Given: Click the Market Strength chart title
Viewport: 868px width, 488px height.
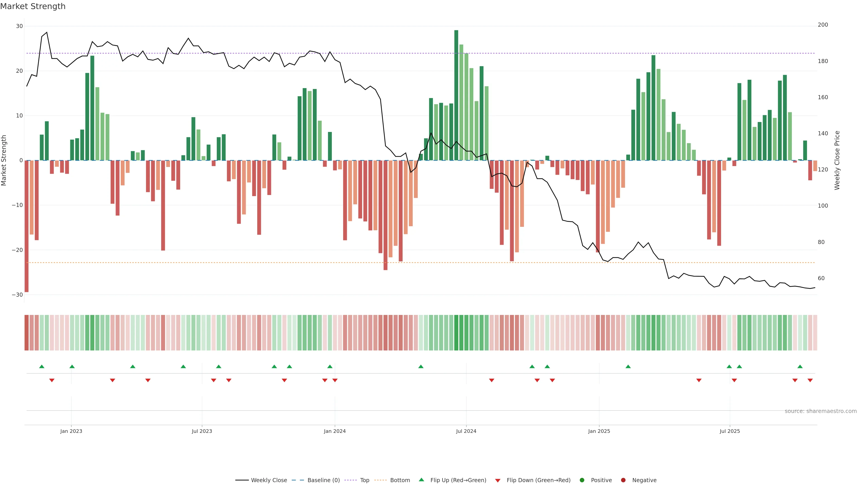Looking at the screenshot, I should pyautogui.click(x=33, y=6).
